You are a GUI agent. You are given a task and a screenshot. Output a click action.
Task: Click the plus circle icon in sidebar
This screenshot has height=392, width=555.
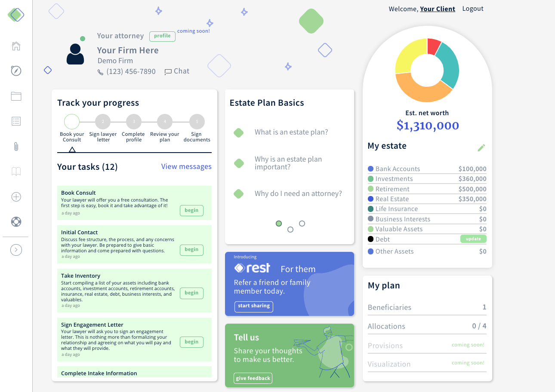[16, 197]
